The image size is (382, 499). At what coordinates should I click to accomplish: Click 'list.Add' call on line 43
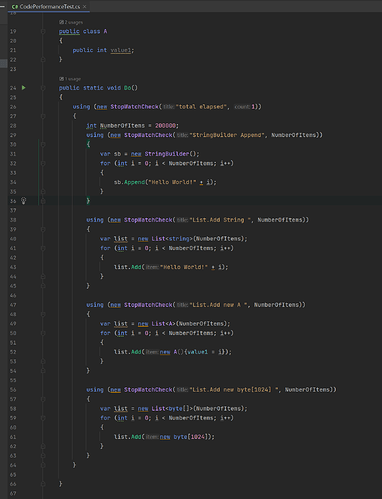point(128,267)
